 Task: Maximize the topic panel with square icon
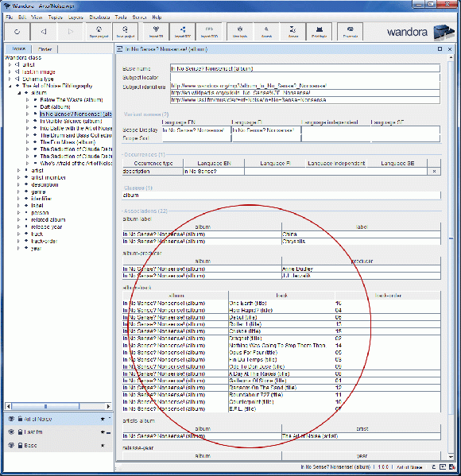(440, 49)
